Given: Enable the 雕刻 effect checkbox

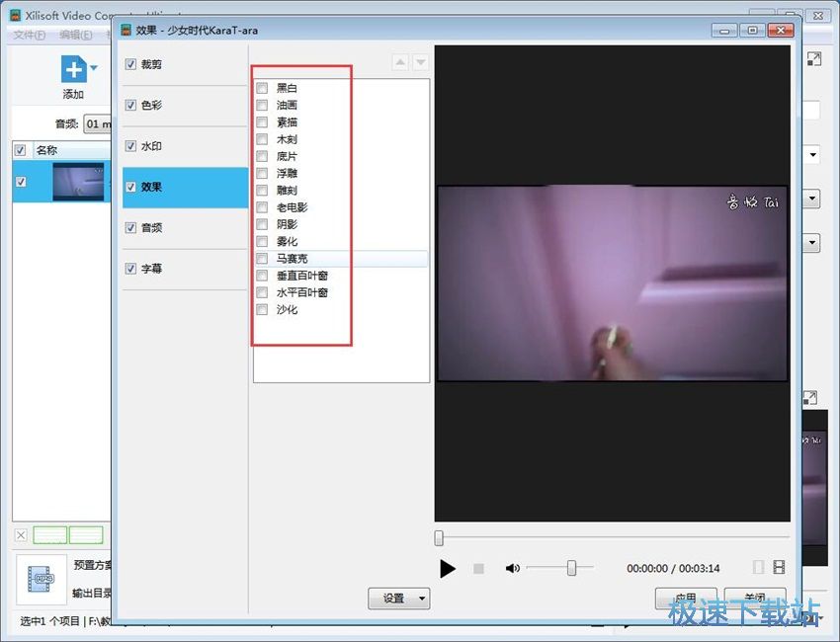Looking at the screenshot, I should (262, 190).
